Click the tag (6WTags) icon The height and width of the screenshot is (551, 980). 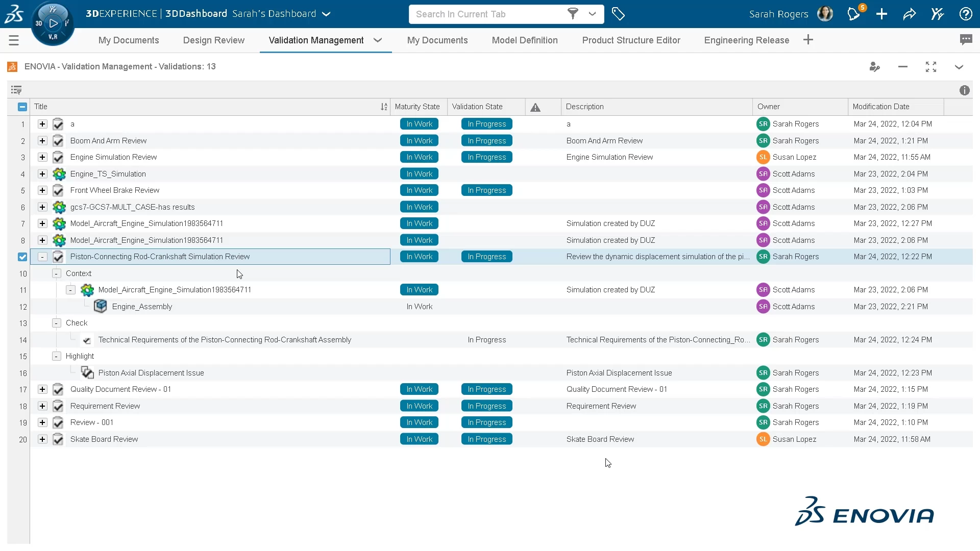(x=618, y=14)
